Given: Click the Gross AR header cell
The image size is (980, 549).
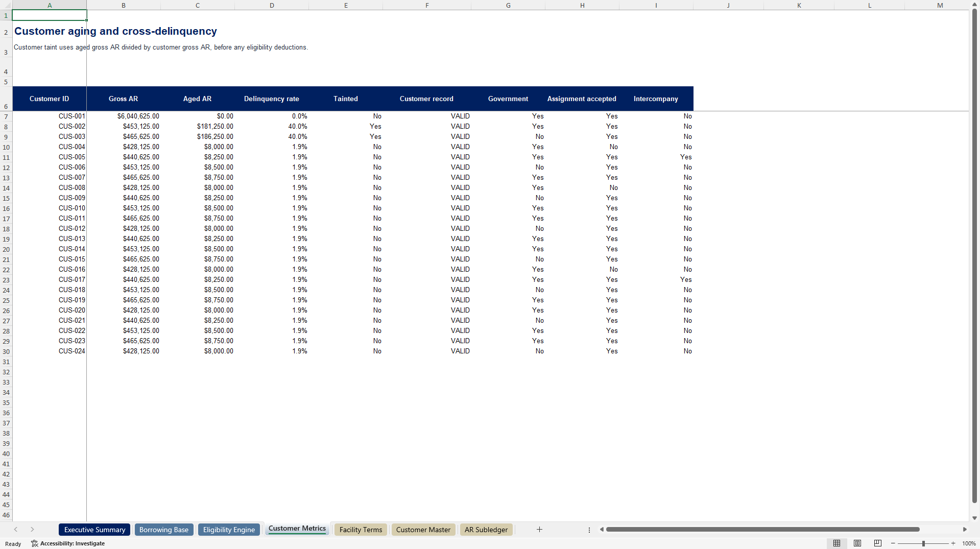Looking at the screenshot, I should click(124, 99).
